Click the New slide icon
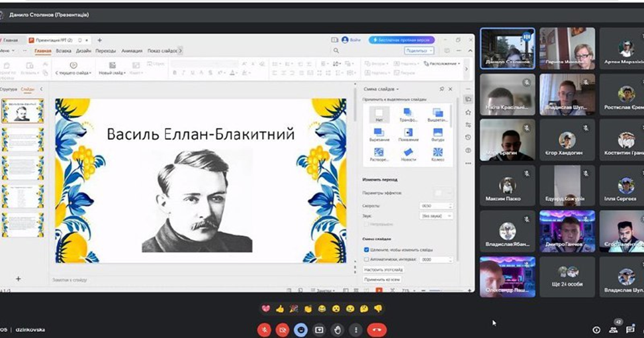Image resolution: width=644 pixels, height=338 pixels. [x=112, y=65]
